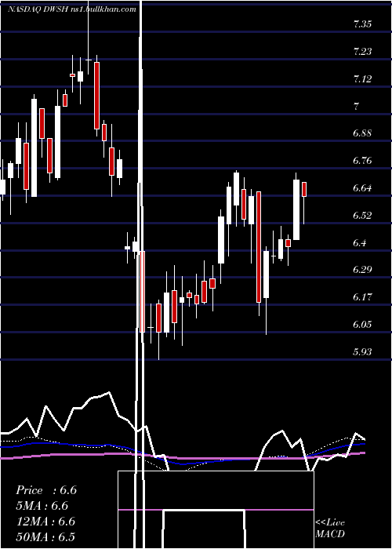This screenshot has height=549, width=392.
Task: Click the 7.12 price axis label
Action: [x=362, y=78]
